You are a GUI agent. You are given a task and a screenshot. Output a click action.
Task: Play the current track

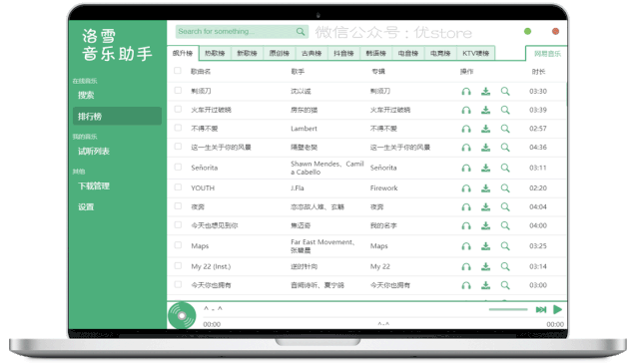[557, 309]
